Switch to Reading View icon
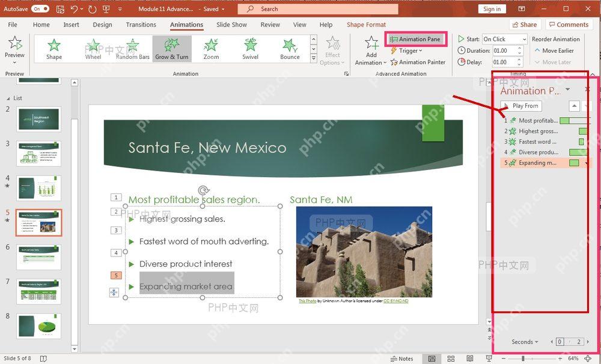 (x=470, y=359)
